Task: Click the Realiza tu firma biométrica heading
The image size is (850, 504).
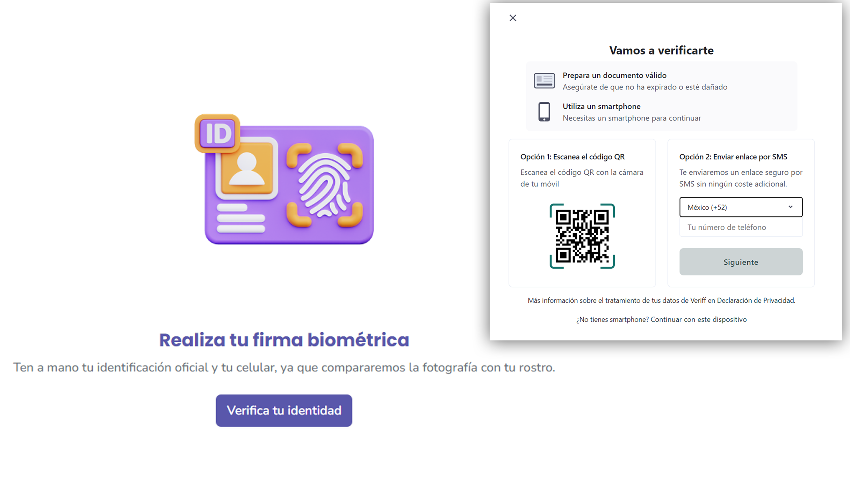Action: pyautogui.click(x=284, y=340)
